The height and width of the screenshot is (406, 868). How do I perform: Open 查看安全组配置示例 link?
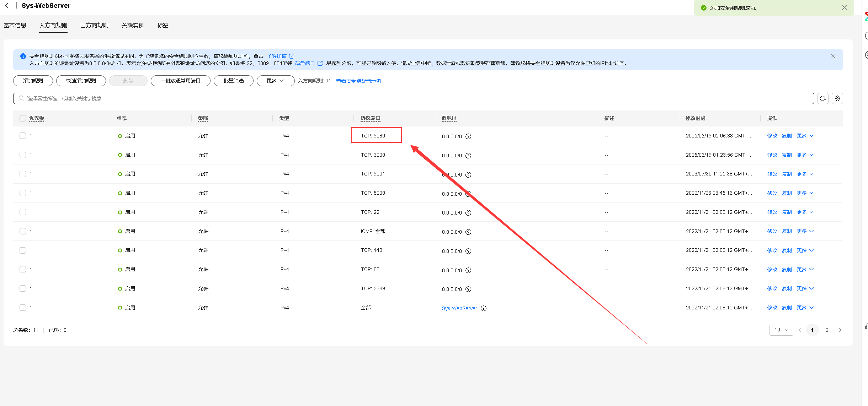(x=358, y=81)
